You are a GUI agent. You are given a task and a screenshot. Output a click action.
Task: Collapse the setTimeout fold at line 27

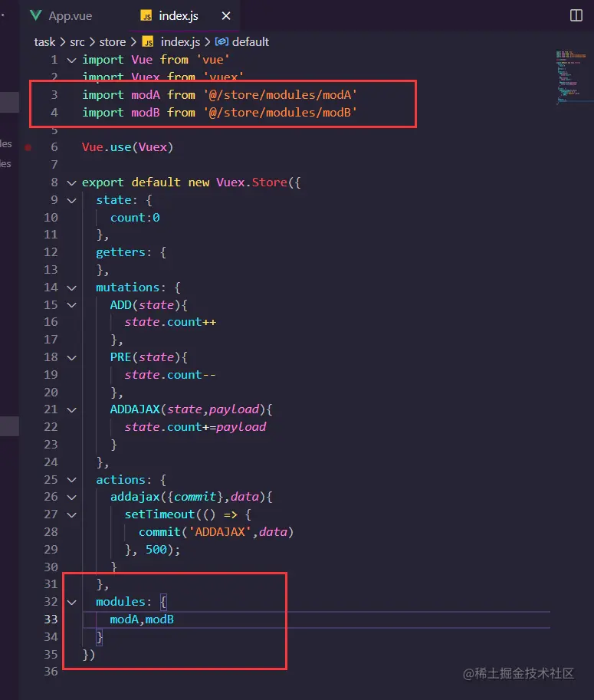(x=72, y=514)
